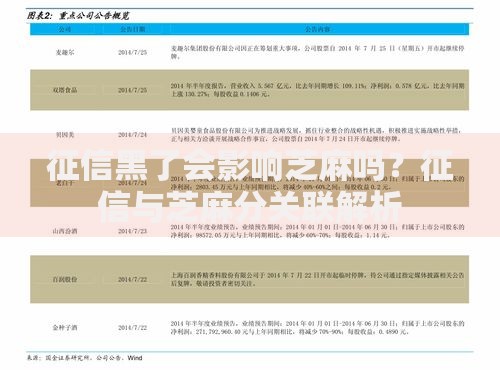Click the 山西汾酒 performance forecast announcement text

point(317,231)
